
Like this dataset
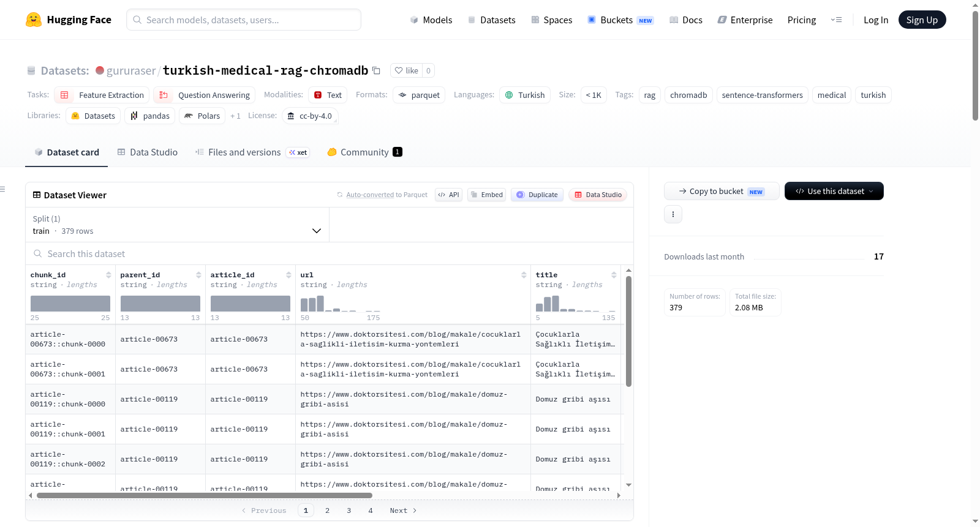407,70
